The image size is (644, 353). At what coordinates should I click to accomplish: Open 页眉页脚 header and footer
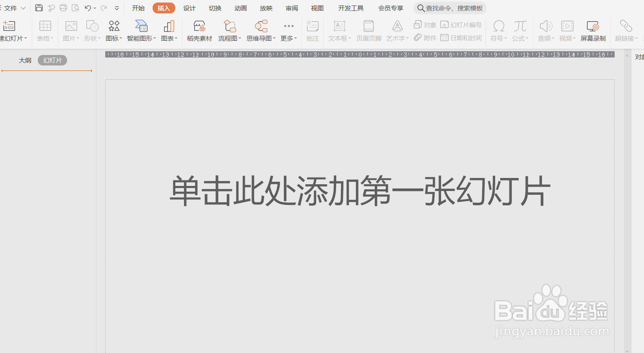369,31
